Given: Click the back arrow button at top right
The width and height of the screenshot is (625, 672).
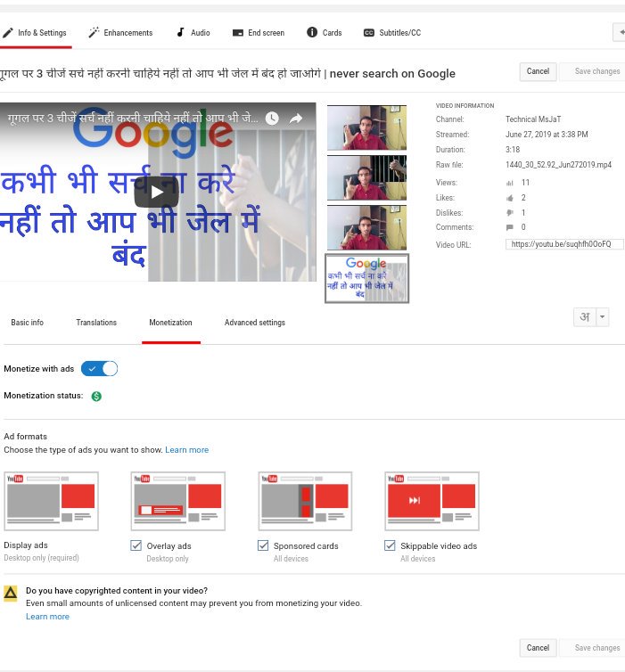Looking at the screenshot, I should coord(620,32).
